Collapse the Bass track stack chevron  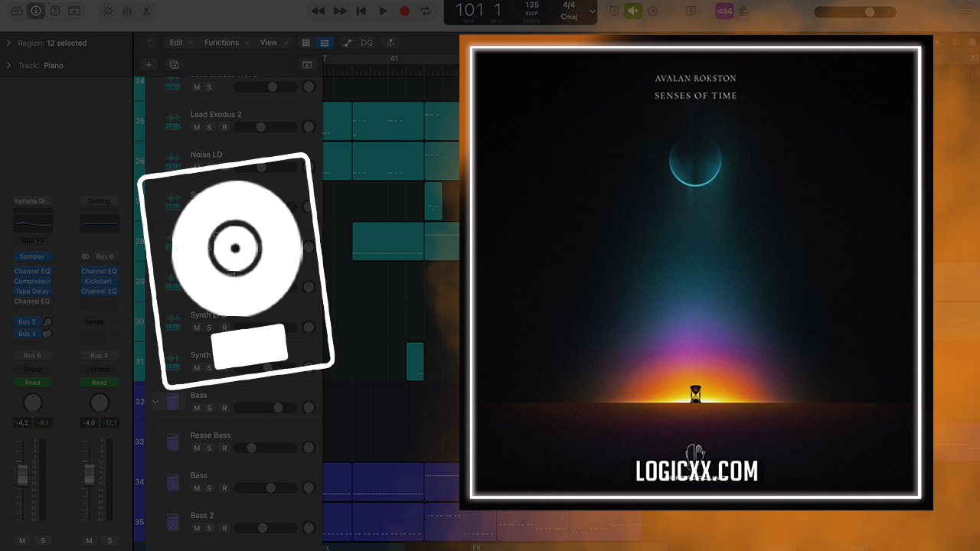coord(156,401)
